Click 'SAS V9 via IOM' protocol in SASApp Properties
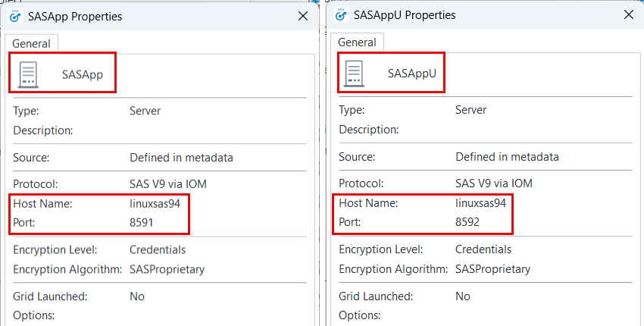Screen dimensions: 644x326 (x=168, y=184)
